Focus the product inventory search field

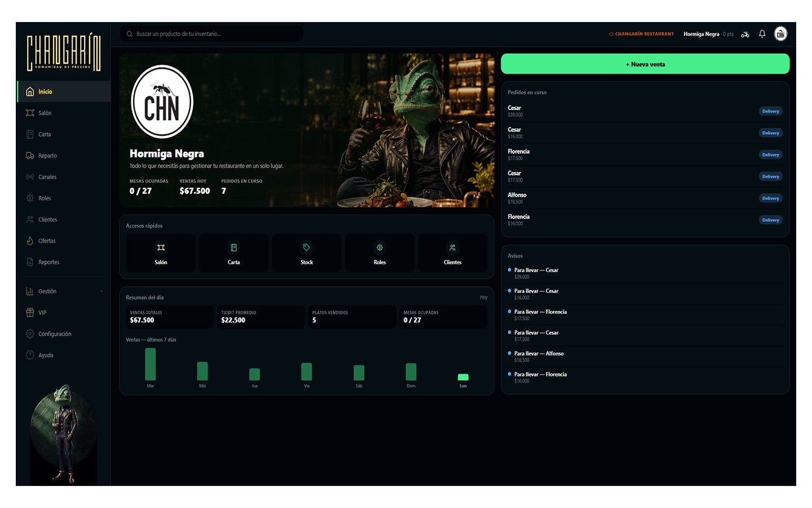click(x=211, y=34)
